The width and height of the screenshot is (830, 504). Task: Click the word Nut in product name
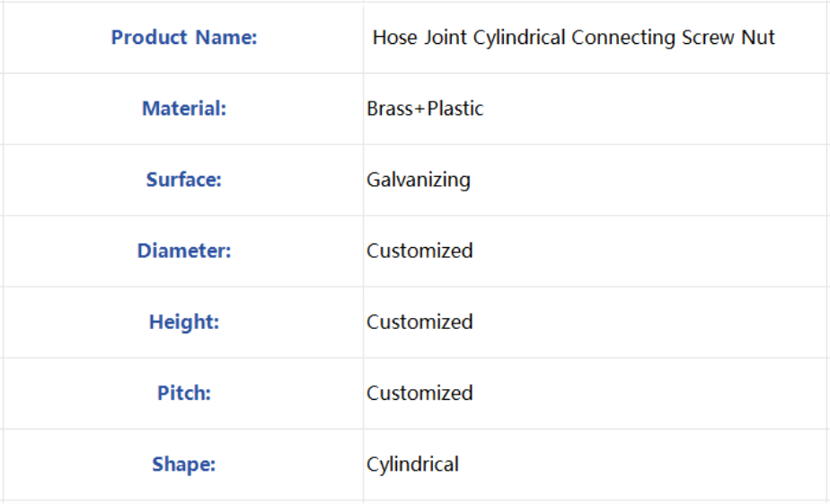758,38
